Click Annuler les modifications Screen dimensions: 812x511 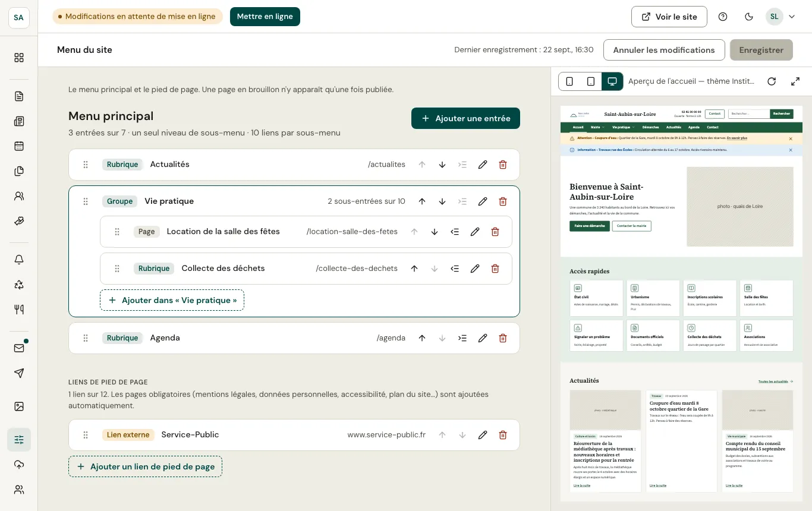[x=664, y=50]
